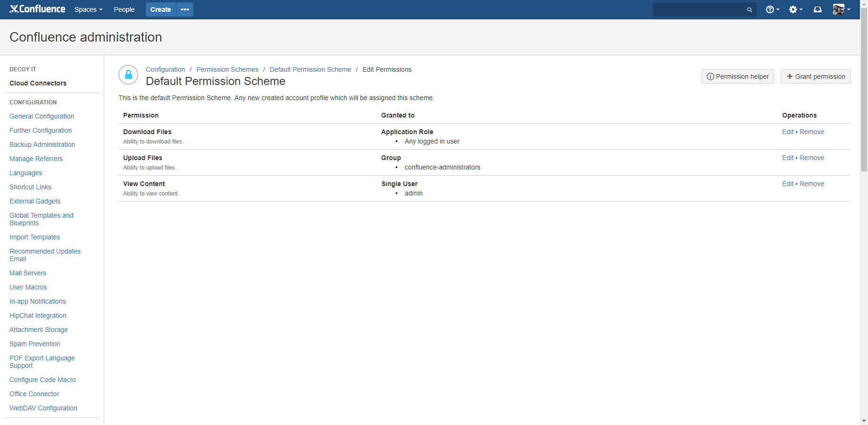Click the 'Upload Files' permission name
This screenshot has height=425, width=868.
[x=142, y=158]
